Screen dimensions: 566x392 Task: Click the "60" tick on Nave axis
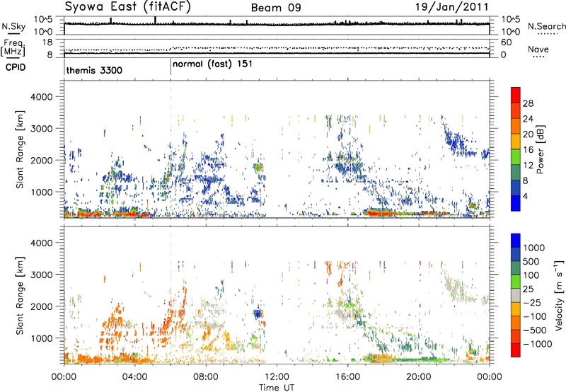(506, 42)
